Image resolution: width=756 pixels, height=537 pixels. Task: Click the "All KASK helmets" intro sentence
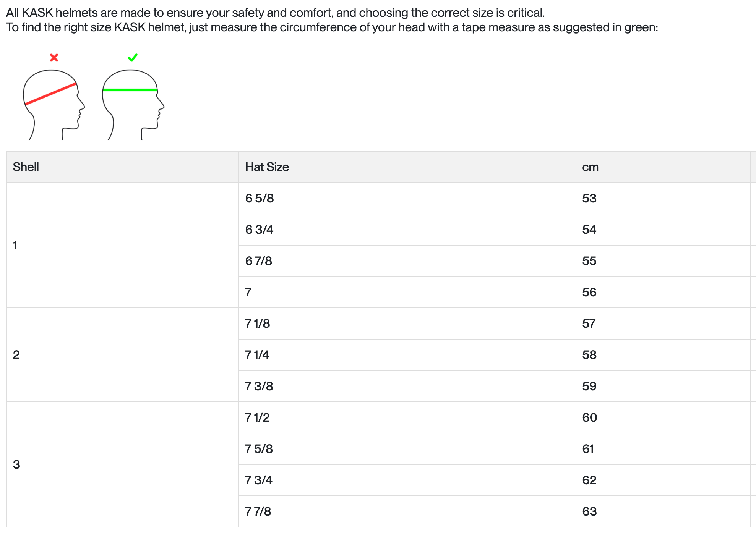tap(275, 13)
